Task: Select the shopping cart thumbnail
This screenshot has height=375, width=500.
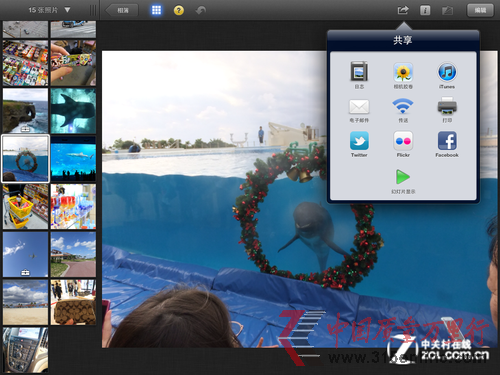Action: pyautogui.click(x=26, y=206)
